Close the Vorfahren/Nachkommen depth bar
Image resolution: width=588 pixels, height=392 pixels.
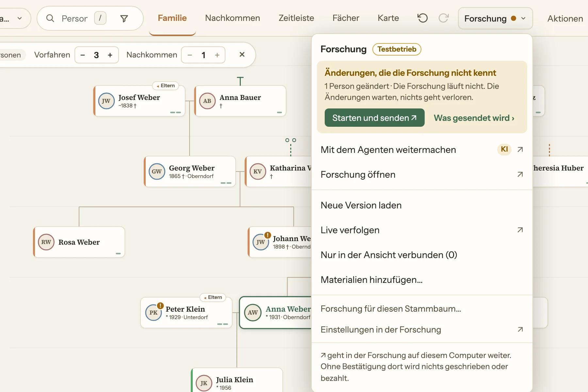[x=242, y=55]
